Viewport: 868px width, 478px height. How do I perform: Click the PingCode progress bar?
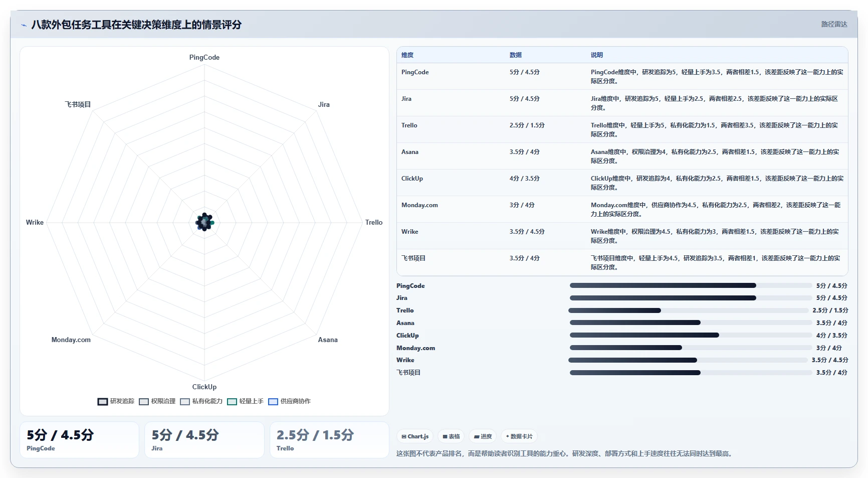point(691,285)
